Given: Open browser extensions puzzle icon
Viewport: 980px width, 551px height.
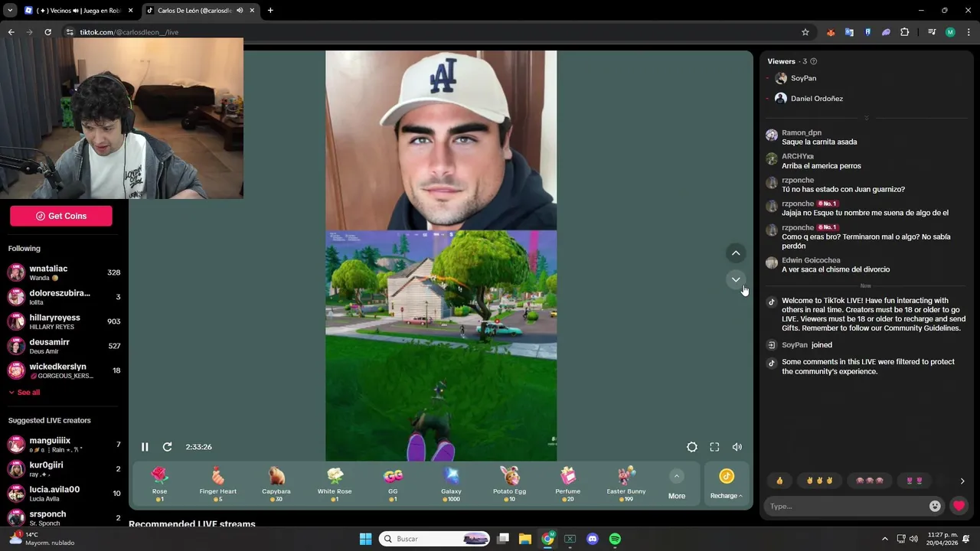Looking at the screenshot, I should [905, 32].
